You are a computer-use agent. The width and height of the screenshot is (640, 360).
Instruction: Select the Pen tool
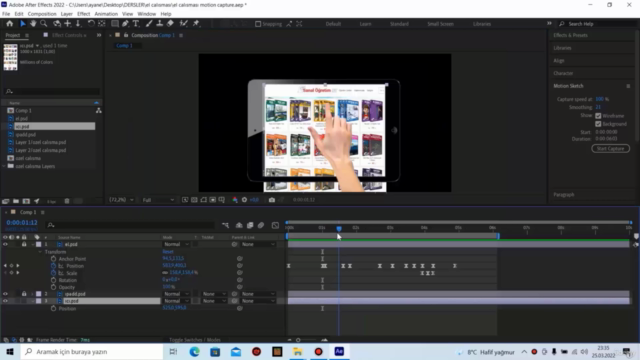(x=126, y=24)
